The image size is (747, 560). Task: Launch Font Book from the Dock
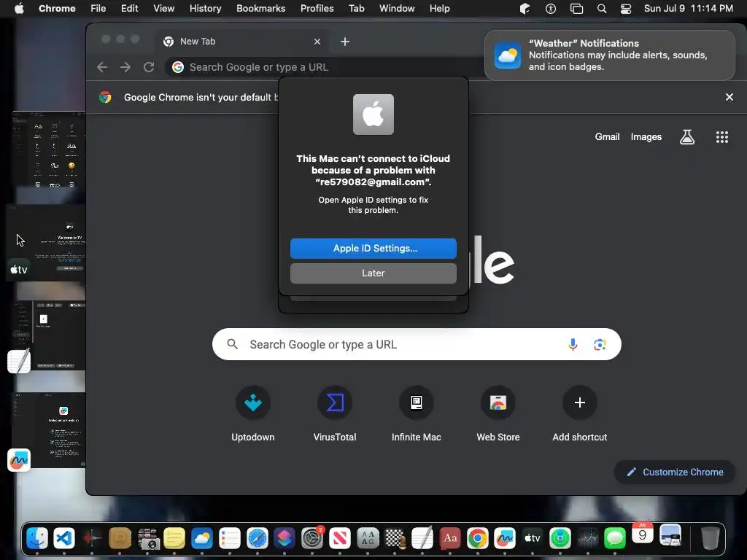[368, 539]
